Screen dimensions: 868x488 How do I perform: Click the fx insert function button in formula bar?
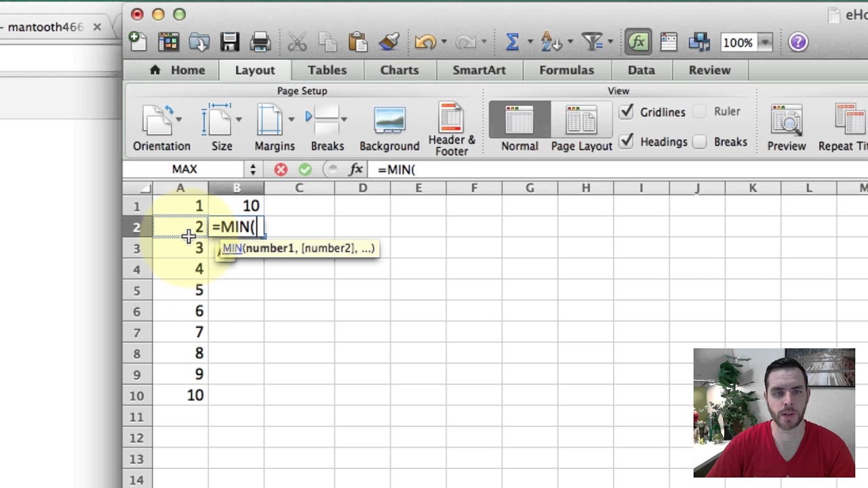point(355,169)
